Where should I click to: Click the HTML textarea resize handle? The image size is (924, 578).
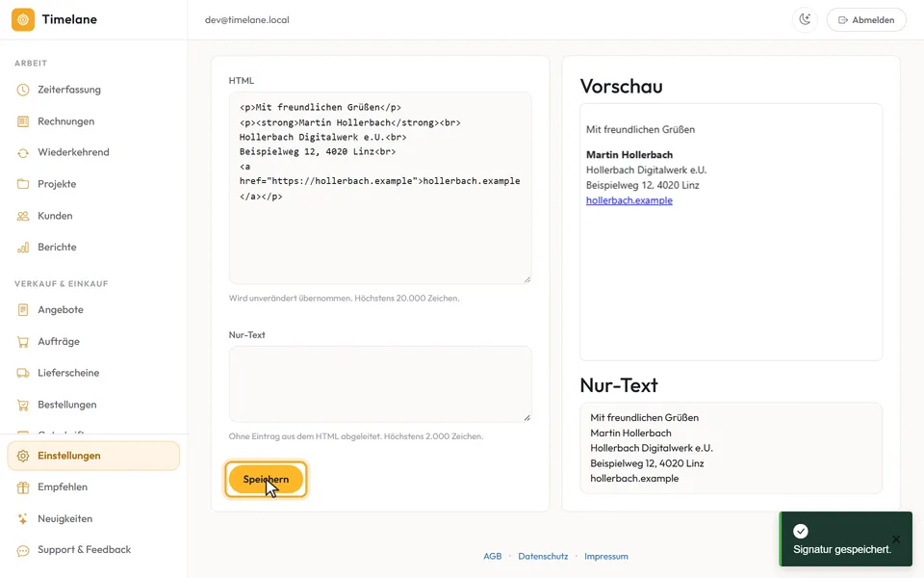[526, 279]
